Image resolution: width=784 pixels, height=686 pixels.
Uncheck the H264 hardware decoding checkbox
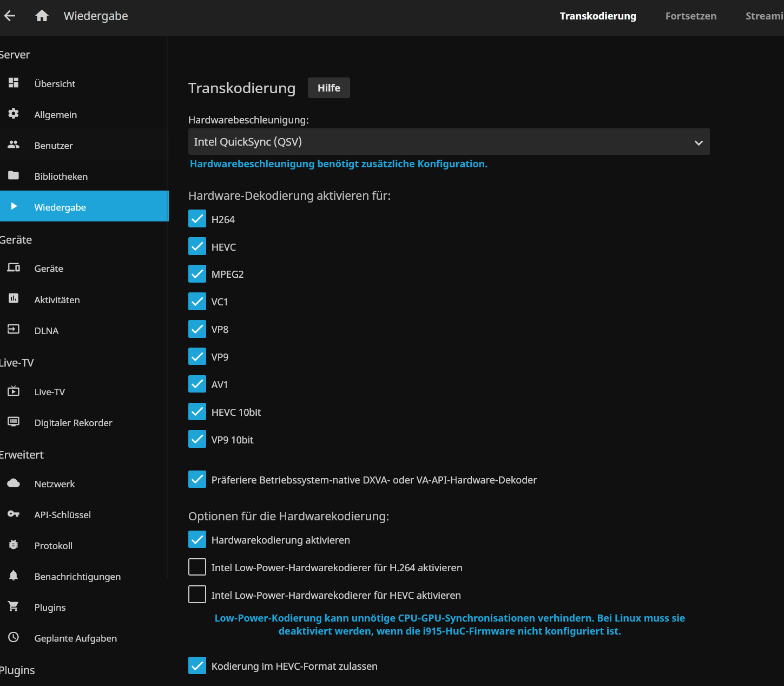[x=197, y=219]
